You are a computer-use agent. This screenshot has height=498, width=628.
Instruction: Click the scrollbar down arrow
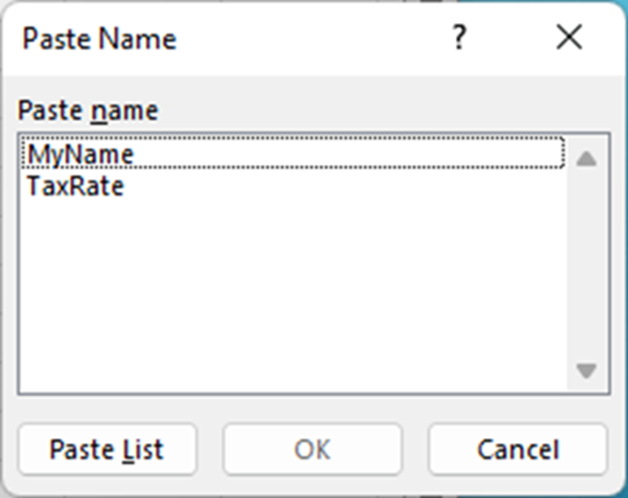click(587, 371)
